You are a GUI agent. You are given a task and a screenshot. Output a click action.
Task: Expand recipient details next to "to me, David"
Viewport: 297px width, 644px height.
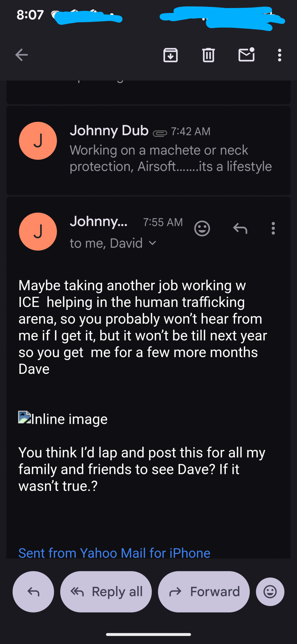point(153,243)
